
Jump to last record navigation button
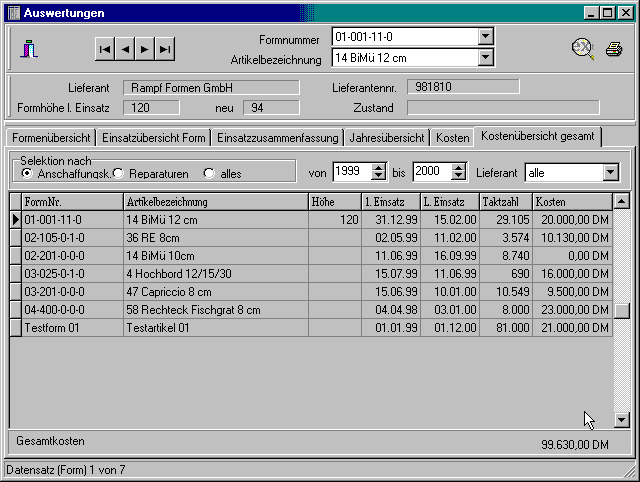pyautogui.click(x=165, y=48)
